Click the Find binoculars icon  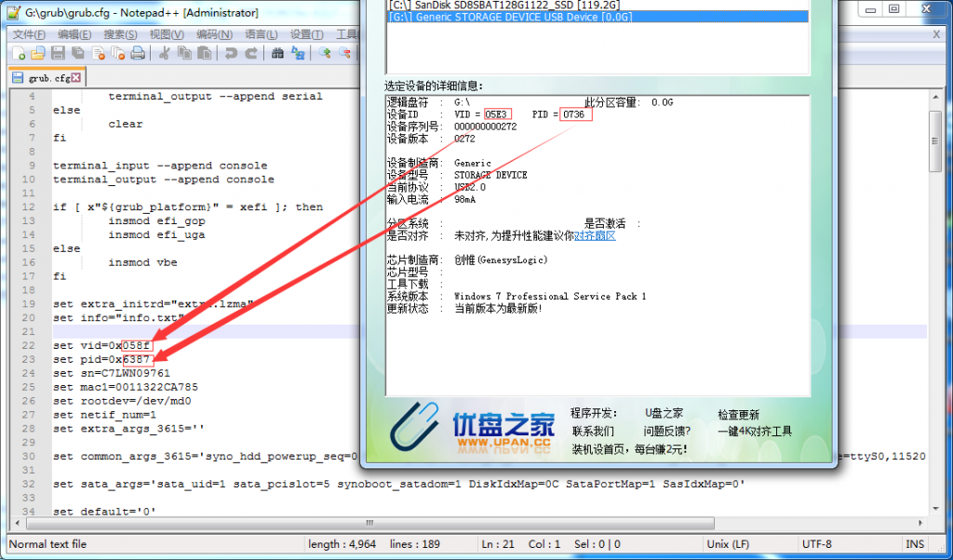277,53
